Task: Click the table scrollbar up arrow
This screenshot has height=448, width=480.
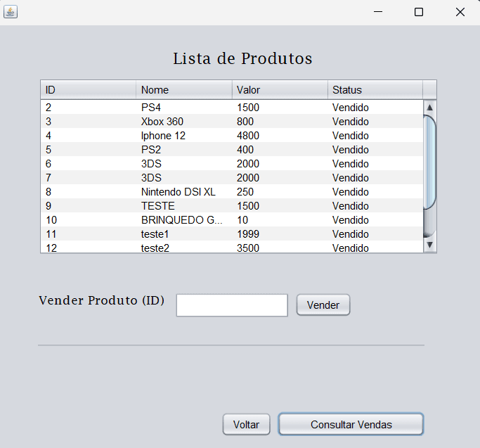Action: (x=430, y=108)
